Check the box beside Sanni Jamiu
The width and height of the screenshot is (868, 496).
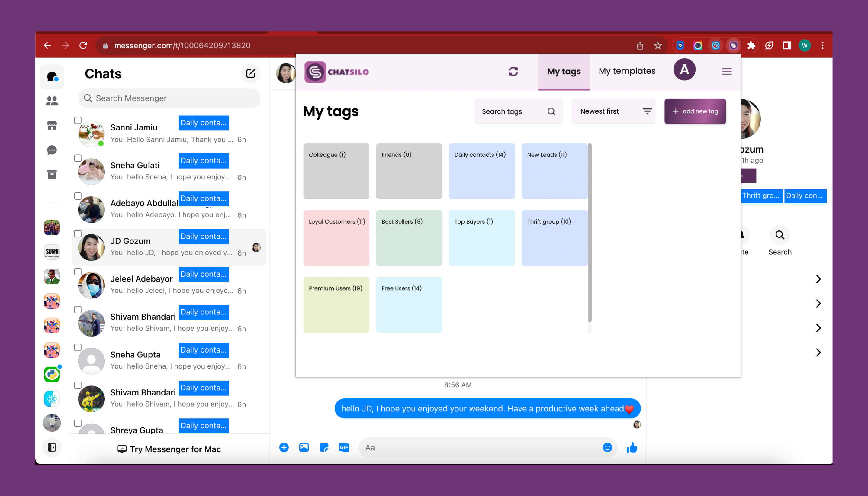(x=78, y=120)
